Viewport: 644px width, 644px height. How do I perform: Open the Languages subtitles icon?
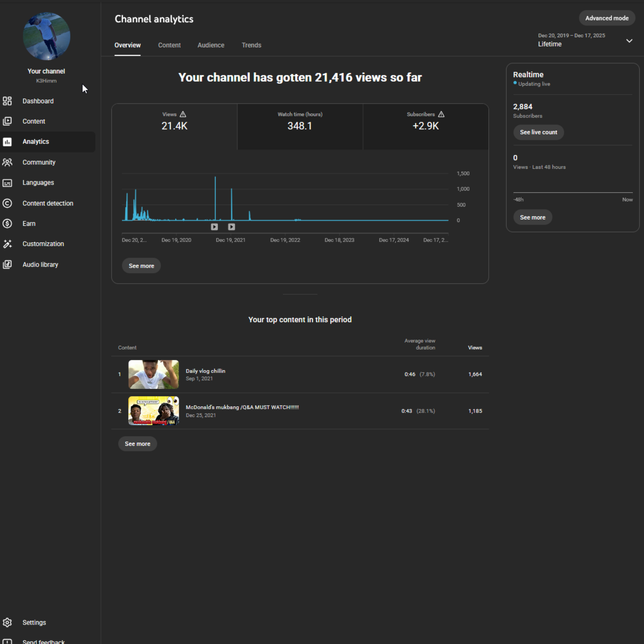(x=7, y=183)
